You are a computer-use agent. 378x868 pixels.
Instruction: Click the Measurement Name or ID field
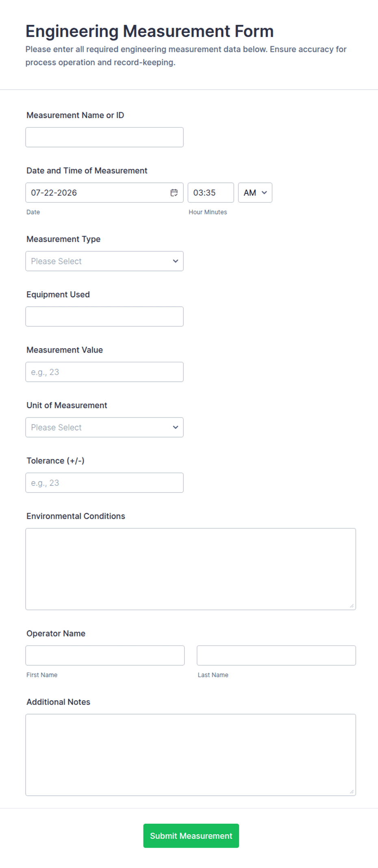pyautogui.click(x=104, y=137)
